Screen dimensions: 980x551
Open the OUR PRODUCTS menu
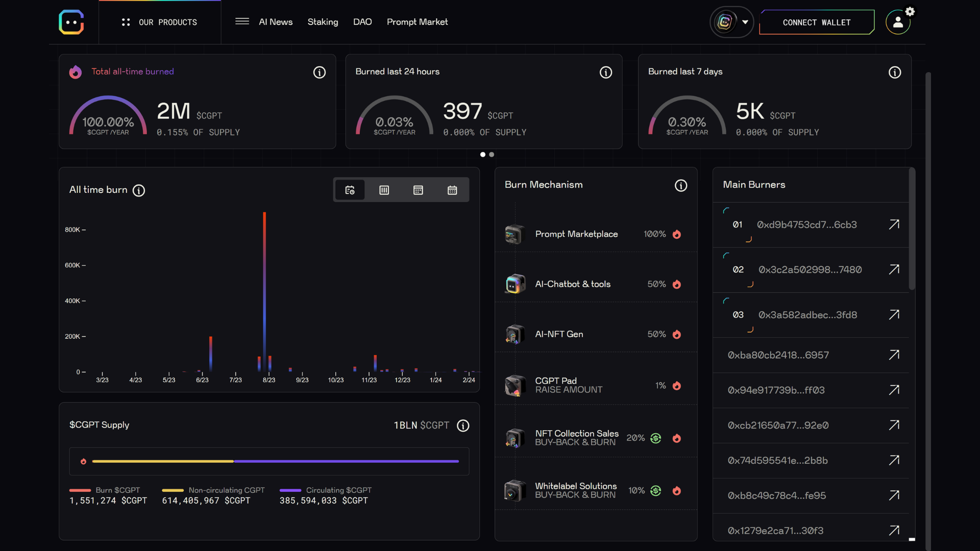(x=159, y=22)
